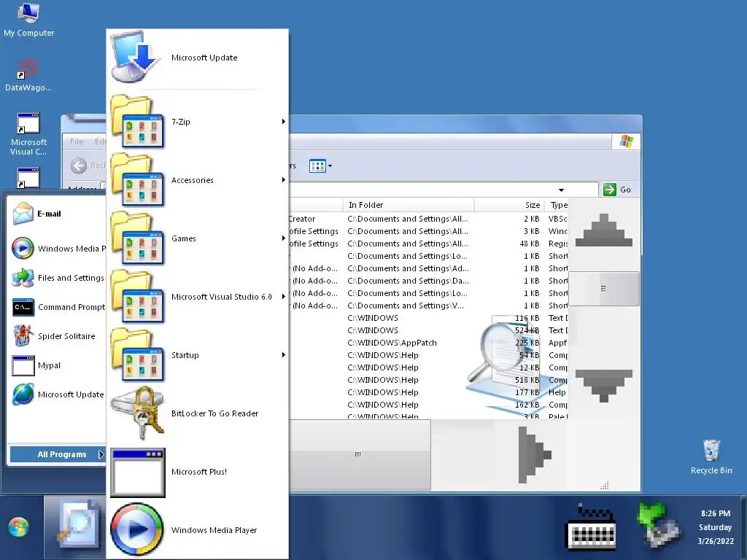The height and width of the screenshot is (560, 747).
Task: Expand the Startup submenu arrow
Action: click(x=284, y=355)
